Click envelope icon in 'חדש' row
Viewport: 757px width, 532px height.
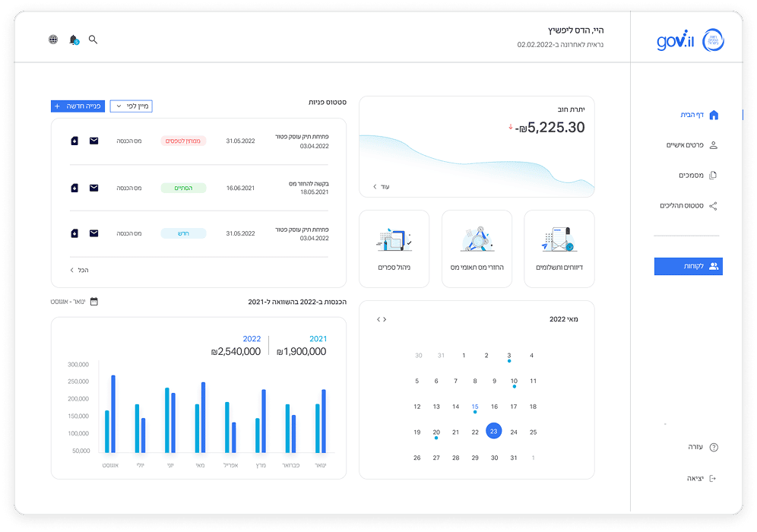(x=93, y=233)
